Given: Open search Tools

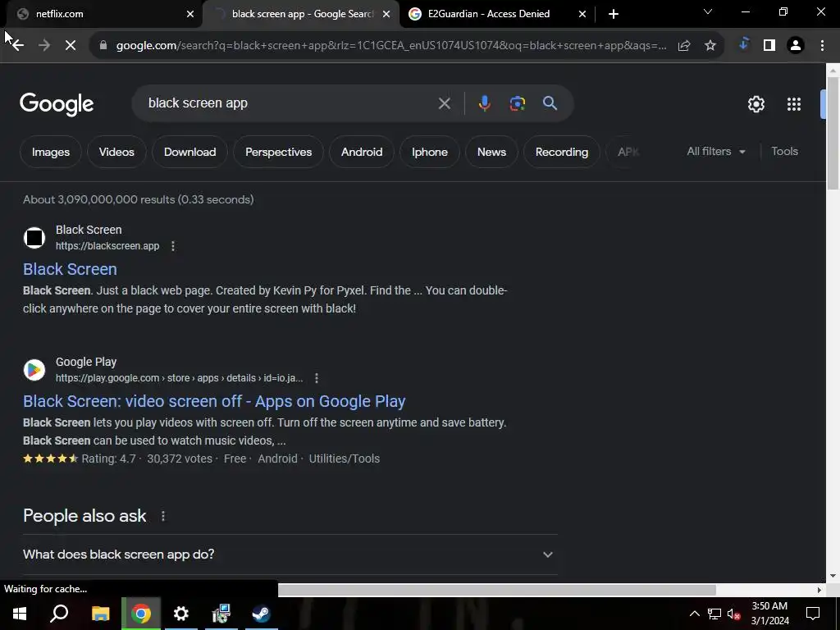Looking at the screenshot, I should click(784, 152).
